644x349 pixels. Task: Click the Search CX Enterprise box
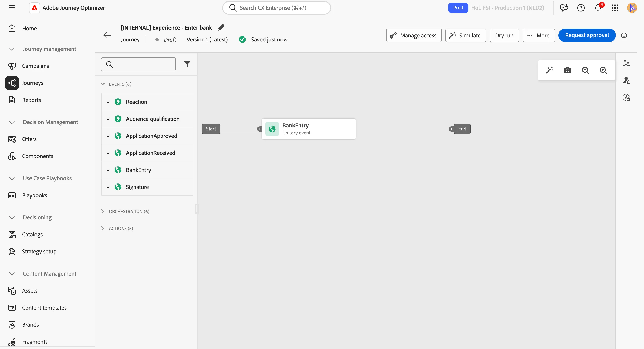[276, 8]
